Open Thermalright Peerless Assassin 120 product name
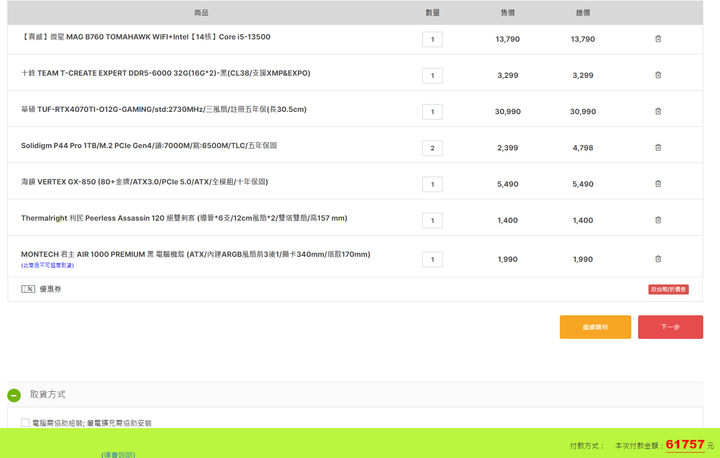This screenshot has height=458, width=720. [x=184, y=219]
